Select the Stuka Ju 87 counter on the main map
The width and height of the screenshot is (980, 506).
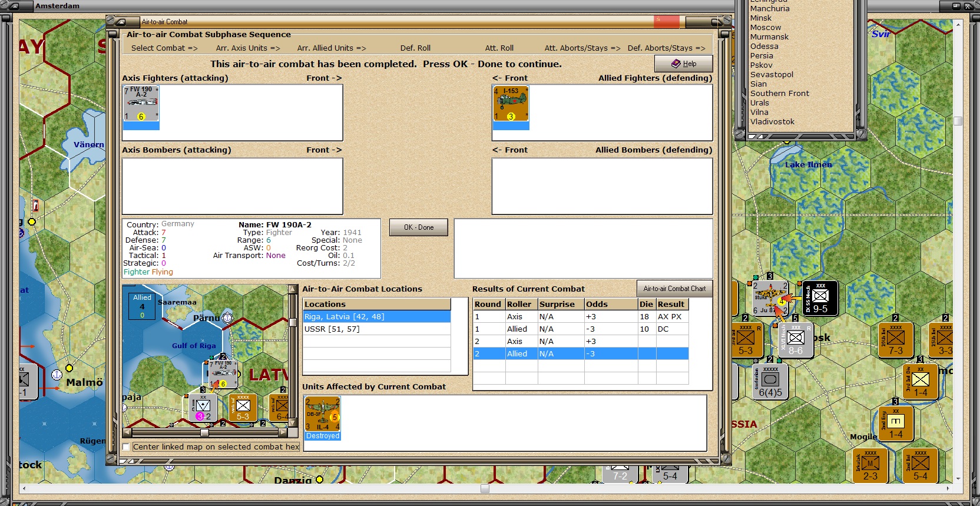tap(770, 298)
